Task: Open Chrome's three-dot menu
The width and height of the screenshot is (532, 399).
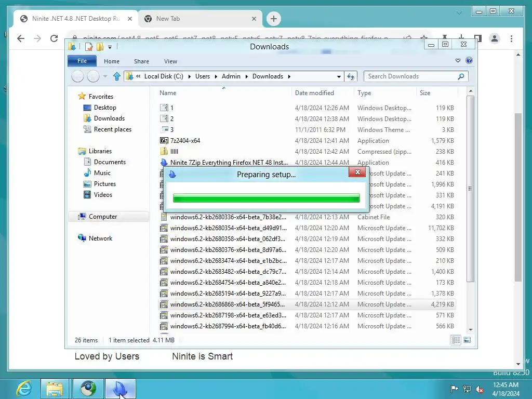Action: click(x=511, y=38)
